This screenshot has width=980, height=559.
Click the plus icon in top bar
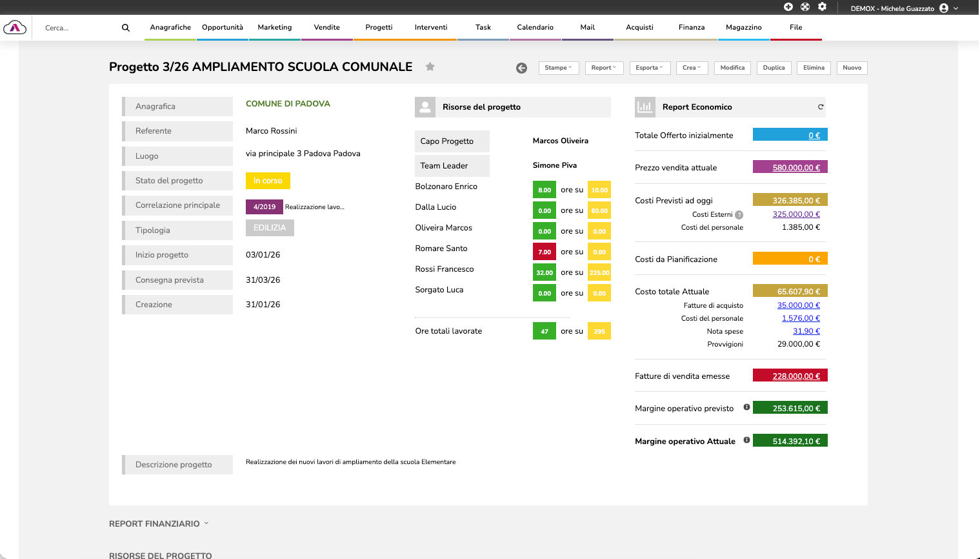coord(788,7)
